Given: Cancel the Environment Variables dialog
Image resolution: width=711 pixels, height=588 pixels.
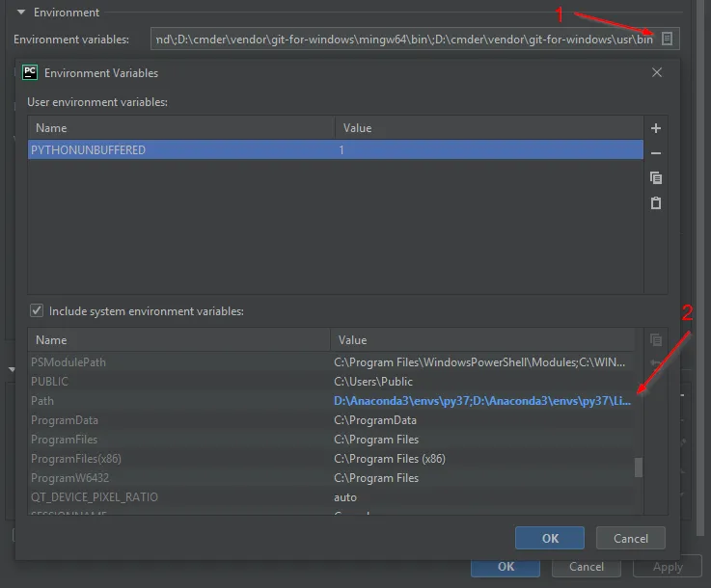Looking at the screenshot, I should point(631,538).
